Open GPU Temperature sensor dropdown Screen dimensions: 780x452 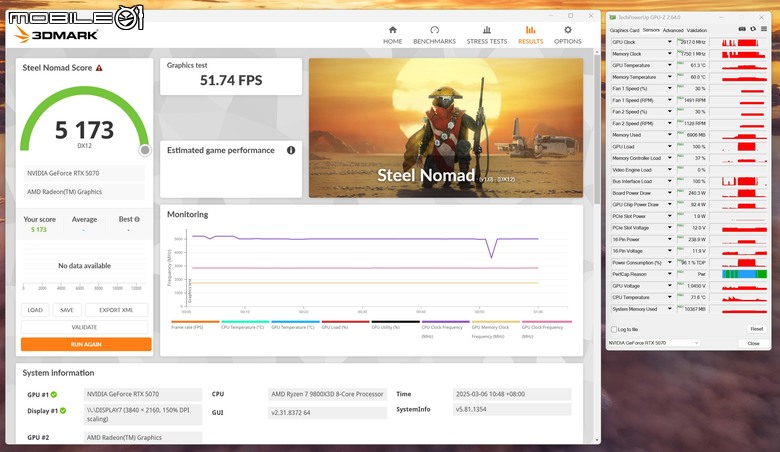(x=670, y=65)
